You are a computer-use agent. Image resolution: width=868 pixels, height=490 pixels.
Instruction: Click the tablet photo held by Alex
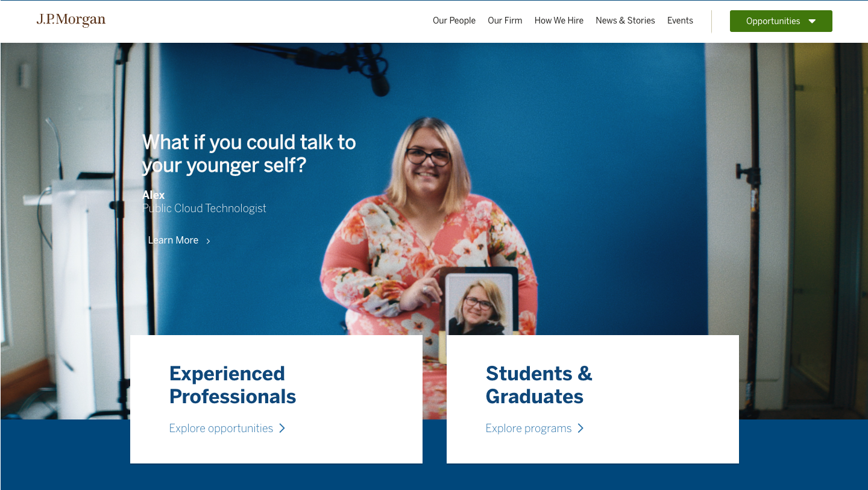pyautogui.click(x=479, y=301)
